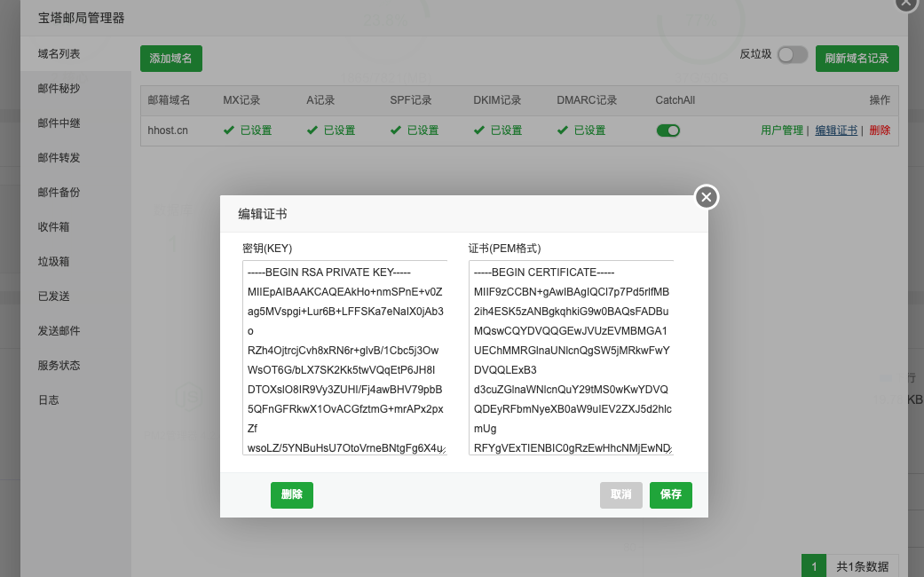924x577 pixels.
Task: Click inside the 证书(PEM格式) text area
Action: tap(571, 357)
